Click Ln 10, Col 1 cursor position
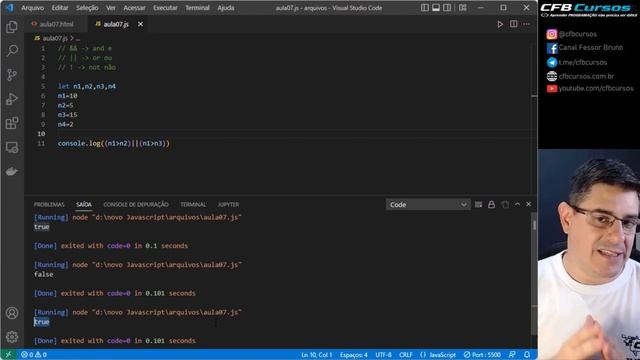 317,355
